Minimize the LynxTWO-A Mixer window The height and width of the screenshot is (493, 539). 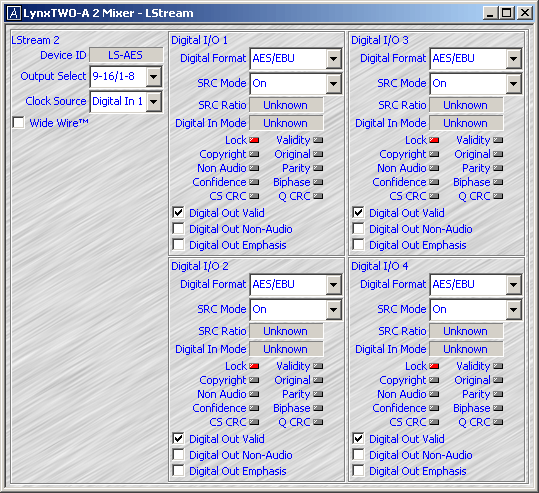490,13
